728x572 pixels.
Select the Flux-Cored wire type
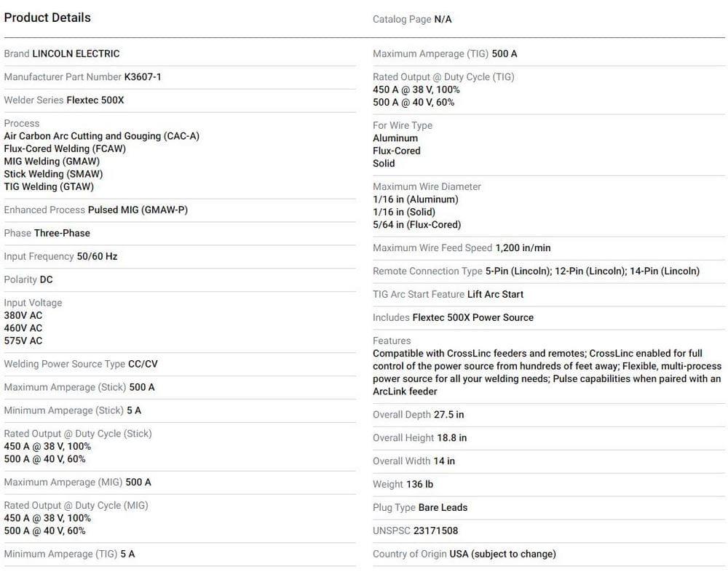pos(397,151)
